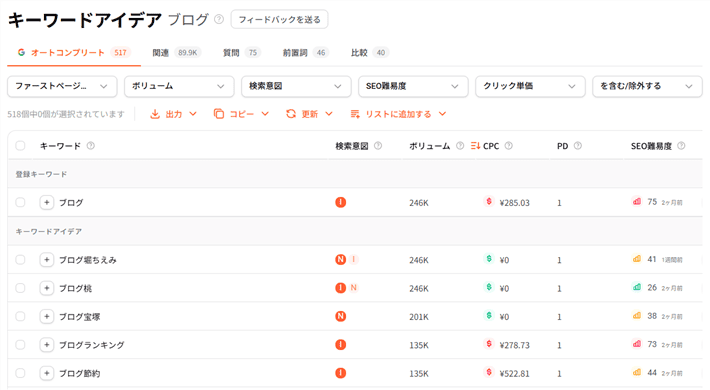Click plus icon for ブログ桃 row

click(47, 288)
